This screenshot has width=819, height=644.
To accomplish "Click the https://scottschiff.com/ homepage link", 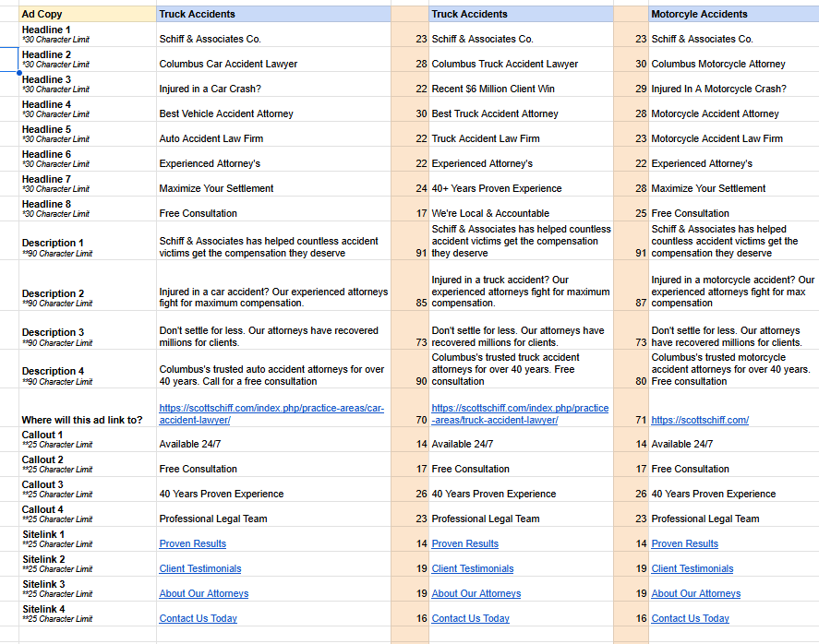I will [x=700, y=420].
